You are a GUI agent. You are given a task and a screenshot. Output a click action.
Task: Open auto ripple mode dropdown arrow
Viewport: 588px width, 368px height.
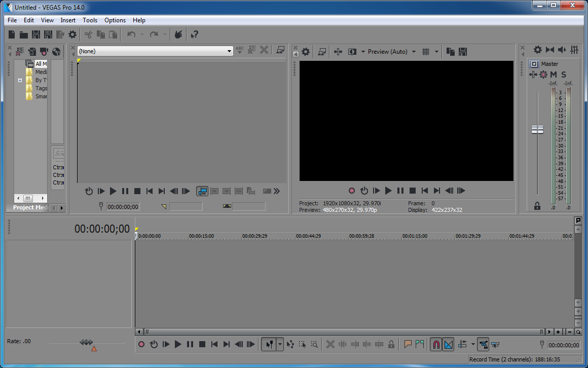473,344
